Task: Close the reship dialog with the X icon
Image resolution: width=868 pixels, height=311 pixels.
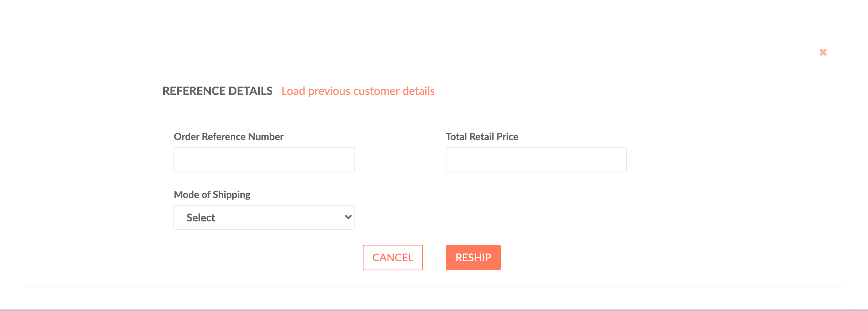Action: point(823,52)
